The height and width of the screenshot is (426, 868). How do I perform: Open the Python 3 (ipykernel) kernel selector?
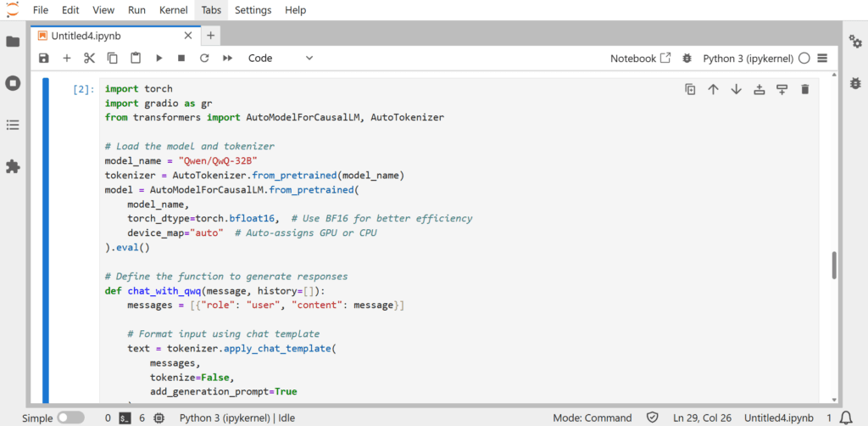tap(748, 59)
